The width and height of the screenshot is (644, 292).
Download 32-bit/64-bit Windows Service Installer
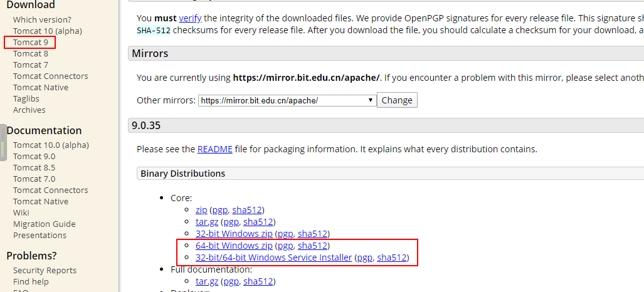tap(273, 257)
